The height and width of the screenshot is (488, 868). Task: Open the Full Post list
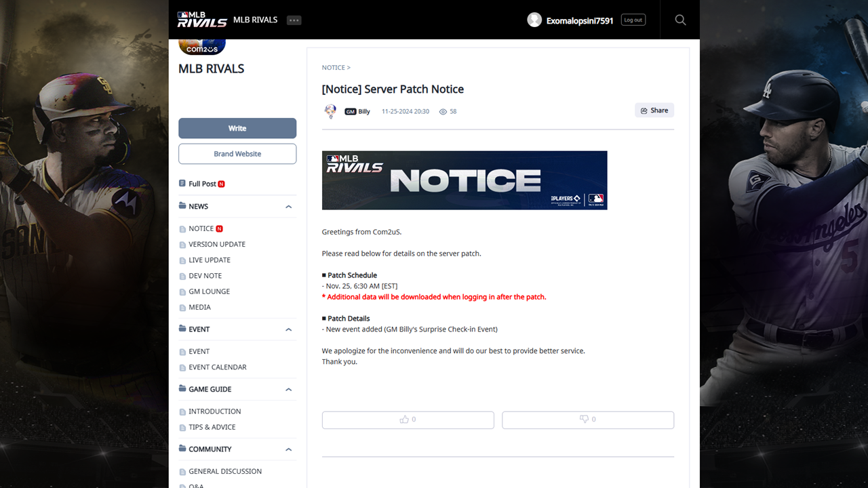click(x=202, y=184)
